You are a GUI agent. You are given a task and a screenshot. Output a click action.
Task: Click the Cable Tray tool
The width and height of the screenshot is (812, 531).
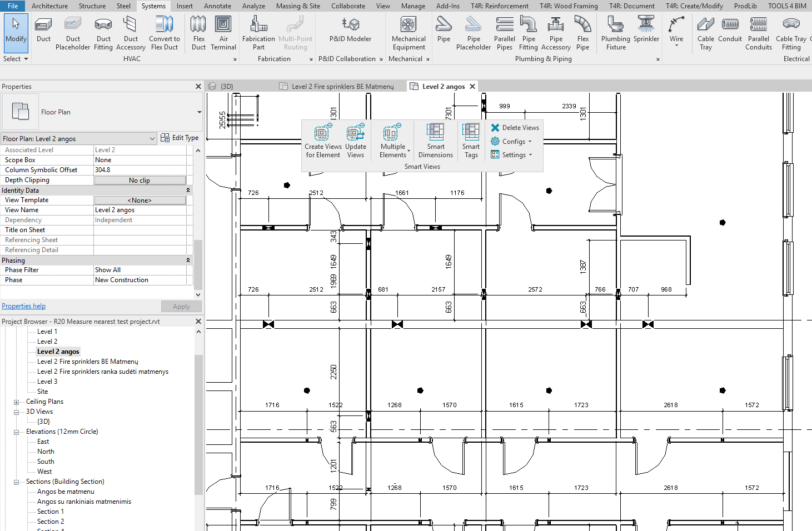click(x=706, y=33)
